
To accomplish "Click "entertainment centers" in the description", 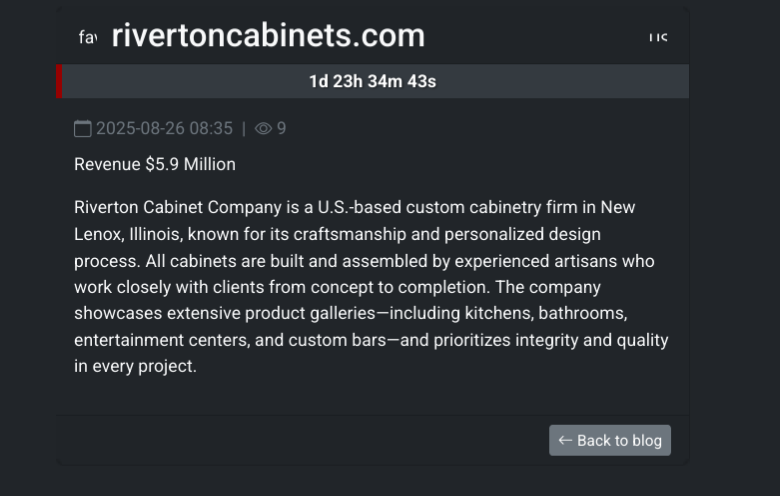I will [160, 340].
